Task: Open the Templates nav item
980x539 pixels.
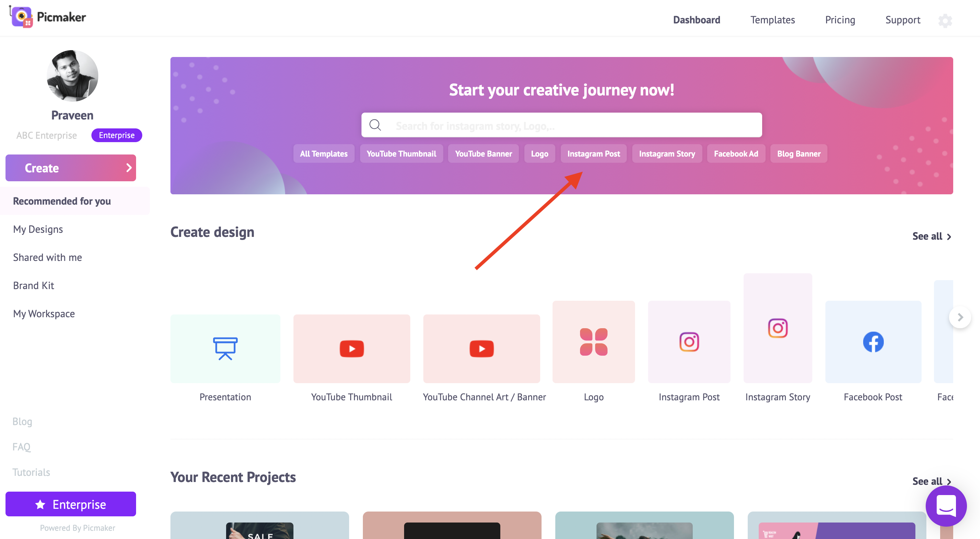Action: tap(772, 20)
